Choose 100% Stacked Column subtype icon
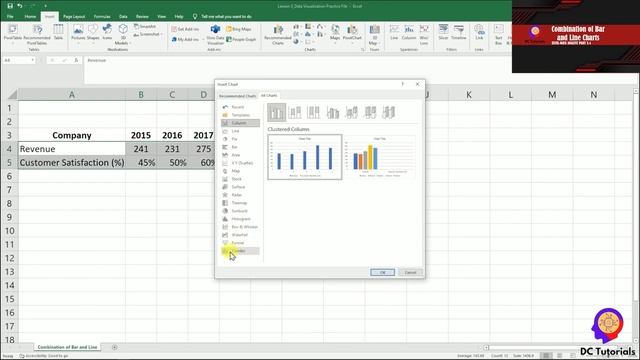 tap(313, 112)
